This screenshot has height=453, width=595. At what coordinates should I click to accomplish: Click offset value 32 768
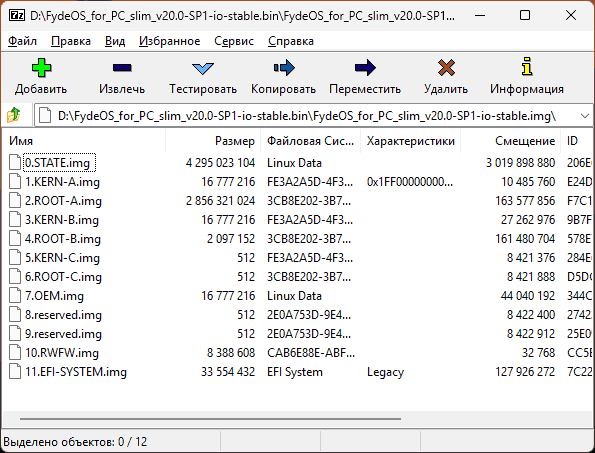[x=538, y=352]
